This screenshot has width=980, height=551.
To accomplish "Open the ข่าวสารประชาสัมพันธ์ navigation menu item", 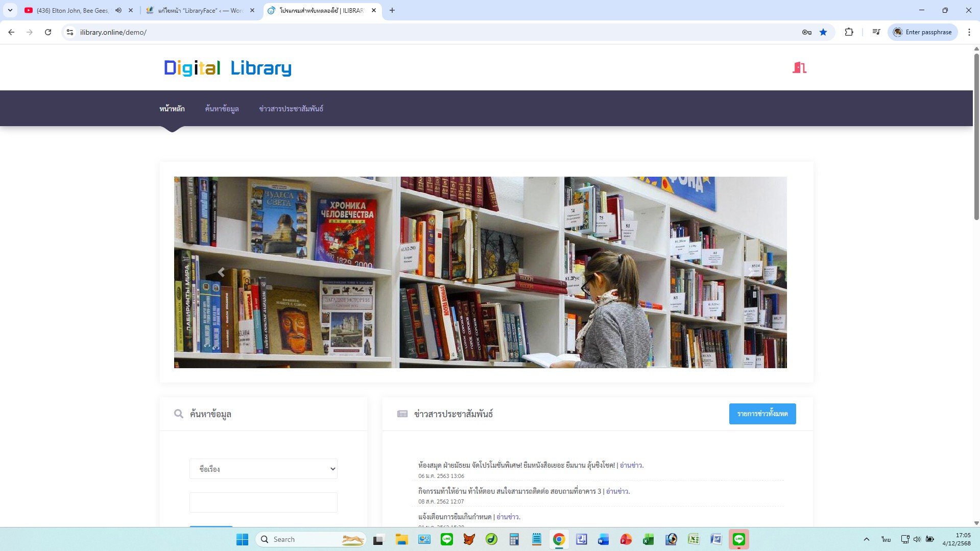I will click(291, 108).
